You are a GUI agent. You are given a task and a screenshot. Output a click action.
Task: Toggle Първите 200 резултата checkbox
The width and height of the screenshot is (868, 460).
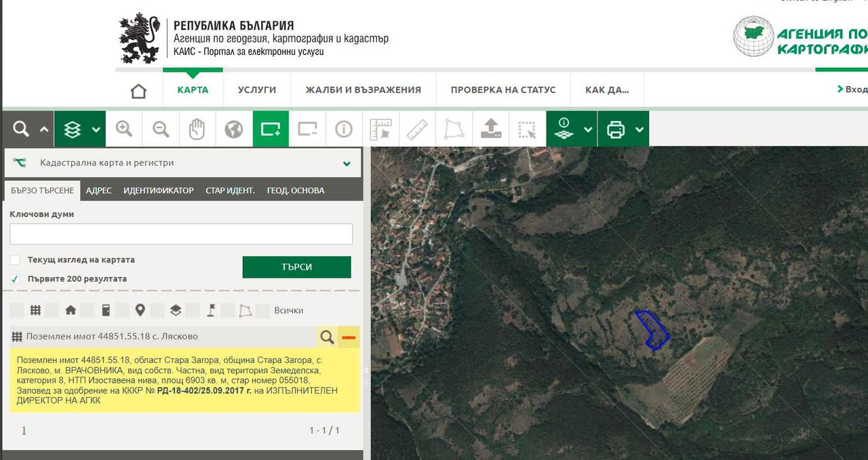point(15,278)
